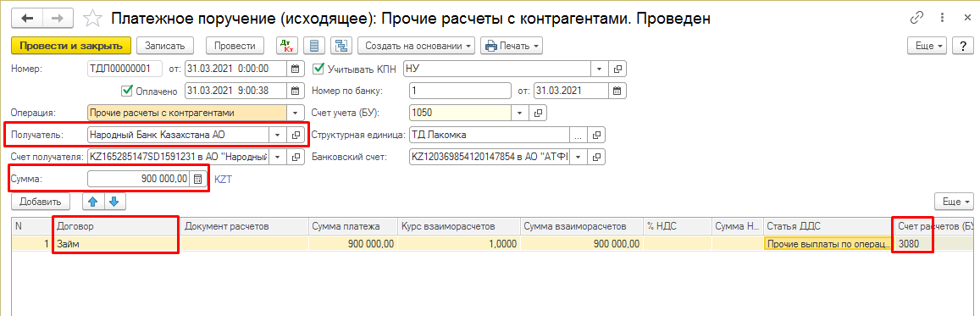This screenshot has width=980, height=316.
Task: Select the N column header
Action: coord(33,226)
